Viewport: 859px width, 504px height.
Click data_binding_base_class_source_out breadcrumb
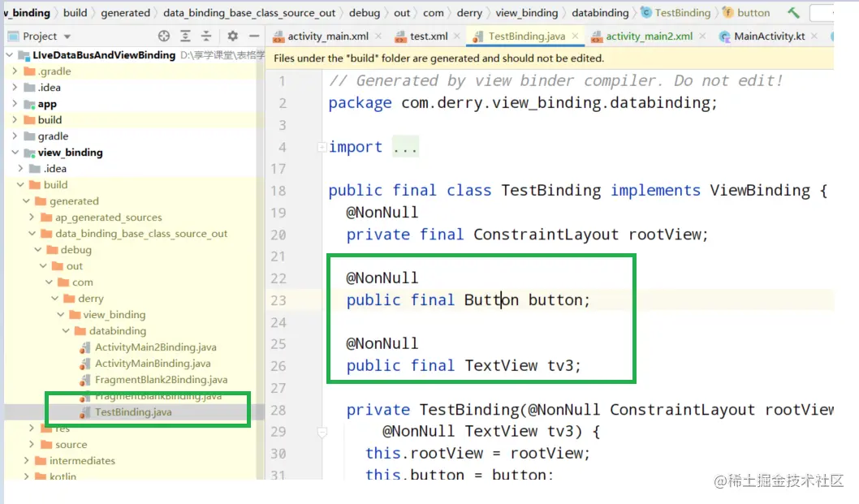248,13
